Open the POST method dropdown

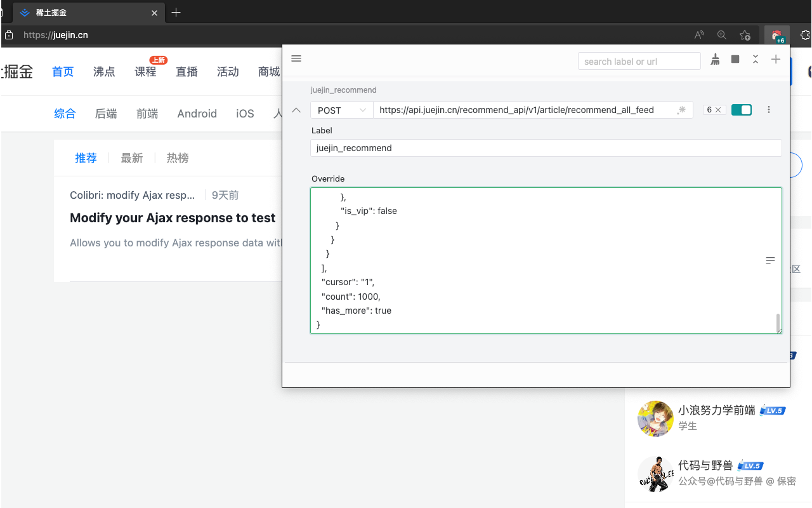click(341, 109)
